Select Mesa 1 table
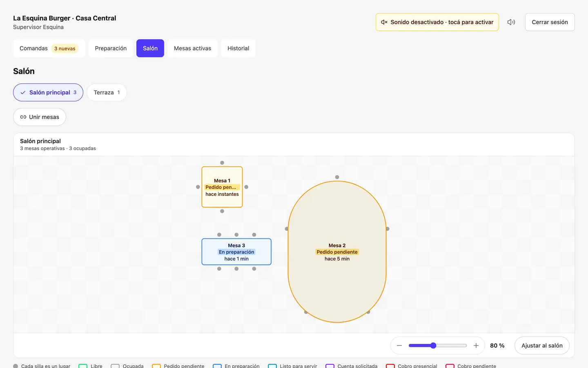Viewport: 588px width, 368px height. tap(222, 187)
